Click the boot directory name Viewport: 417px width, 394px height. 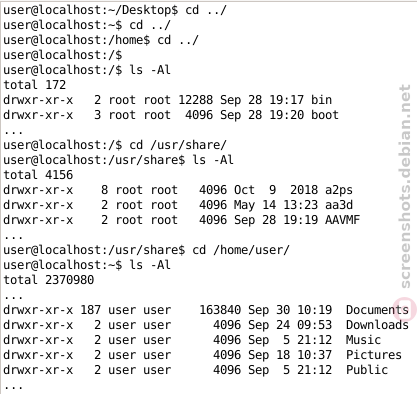(325, 115)
